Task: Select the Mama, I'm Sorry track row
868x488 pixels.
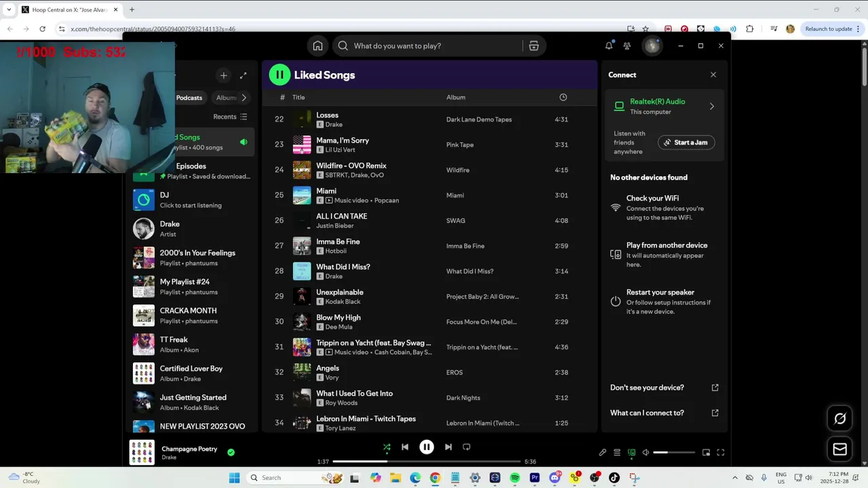Action: tap(429, 145)
